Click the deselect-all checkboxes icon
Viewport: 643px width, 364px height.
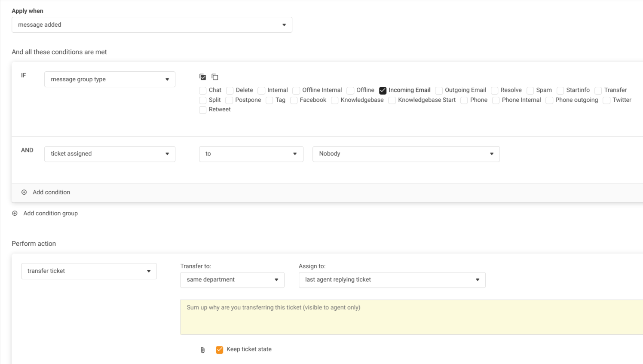tap(215, 77)
